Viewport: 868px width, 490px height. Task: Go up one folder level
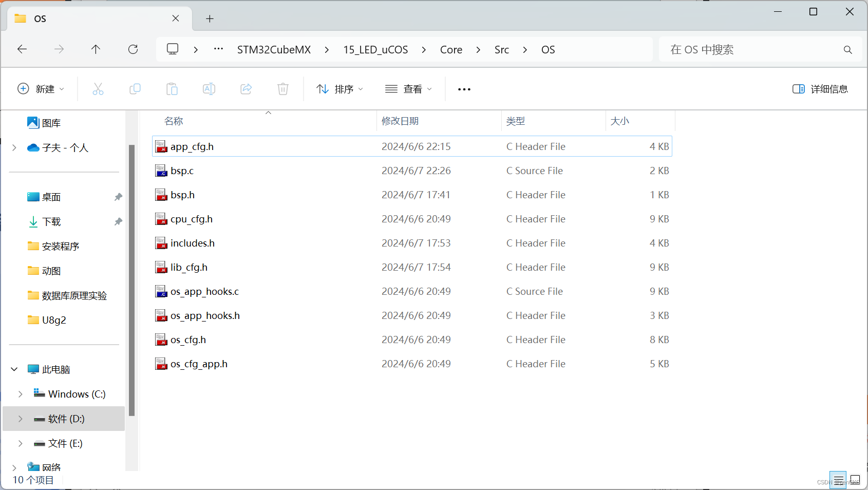click(x=96, y=49)
